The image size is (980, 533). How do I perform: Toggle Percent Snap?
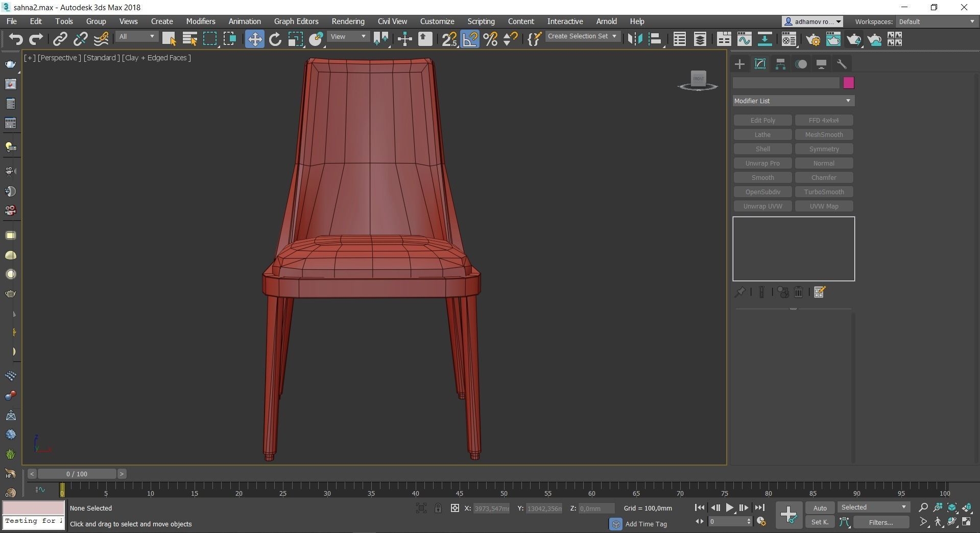[490, 39]
